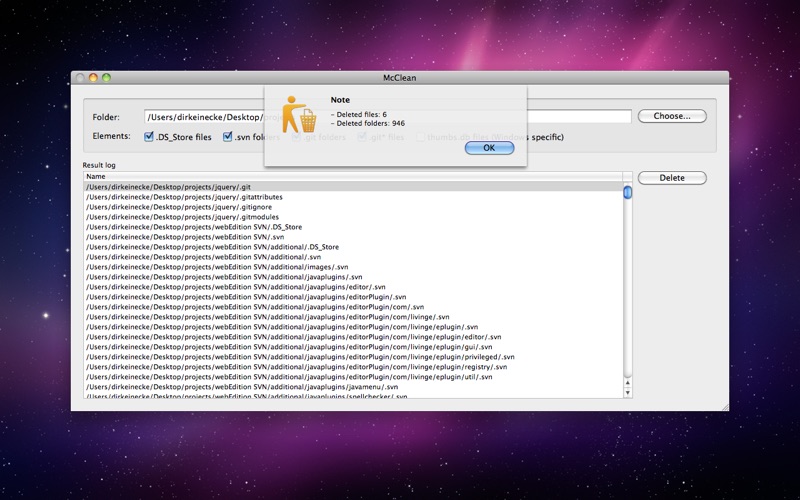
Task: Toggle the .svn folders checkbox
Action: (x=228, y=136)
